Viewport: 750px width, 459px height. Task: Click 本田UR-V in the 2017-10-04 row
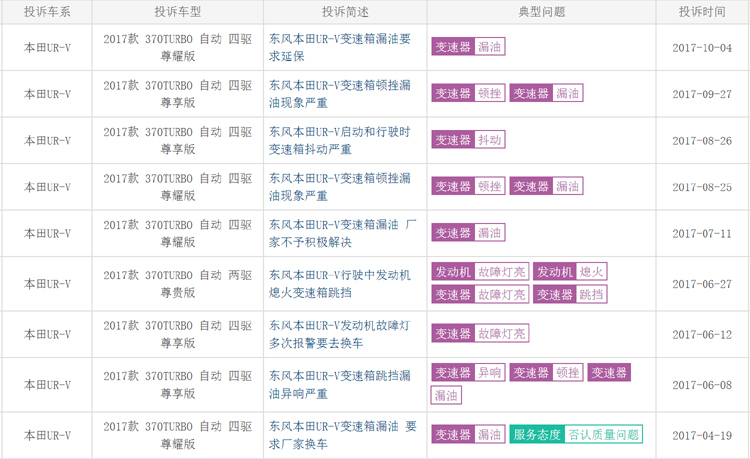[47, 48]
